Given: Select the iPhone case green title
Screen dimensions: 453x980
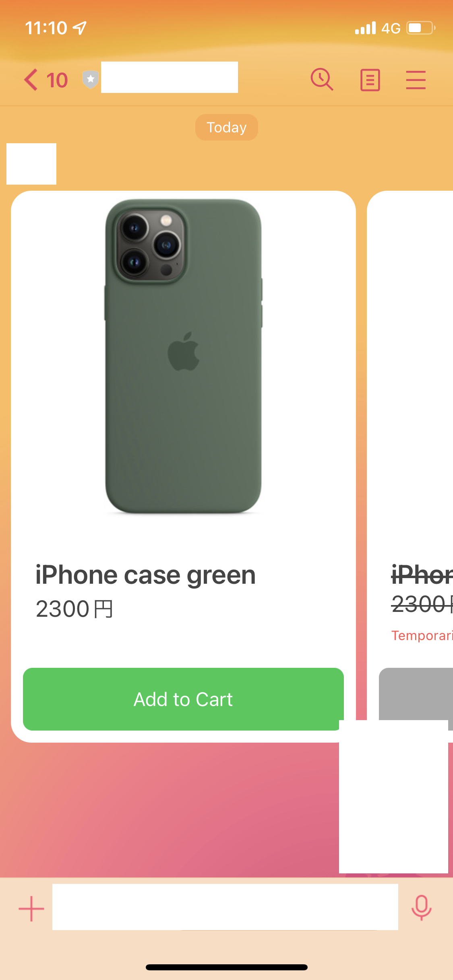Looking at the screenshot, I should point(145,575).
